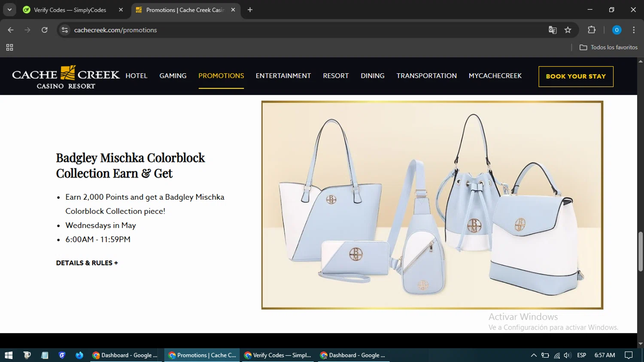Screen dimensions: 644x362
Task: Open the Extensions puzzle icon
Action: [x=592, y=30]
